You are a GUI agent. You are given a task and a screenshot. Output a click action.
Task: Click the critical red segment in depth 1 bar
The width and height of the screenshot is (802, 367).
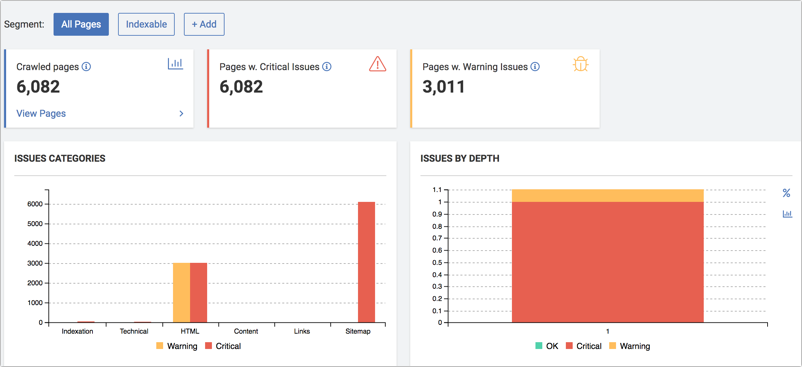608,262
